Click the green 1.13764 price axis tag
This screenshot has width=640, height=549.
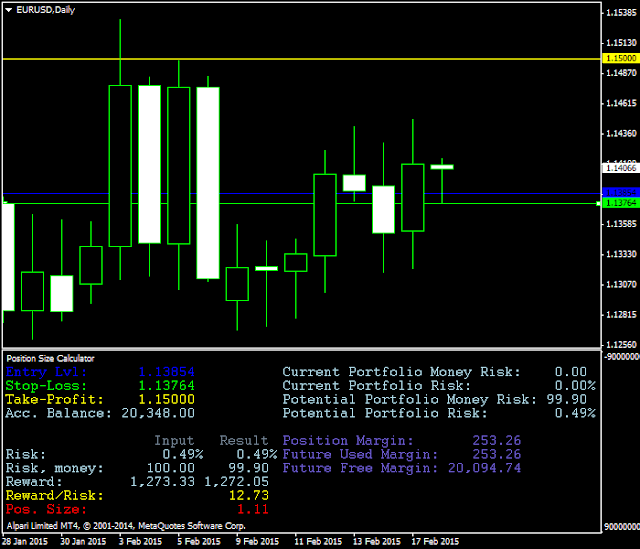[620, 203]
